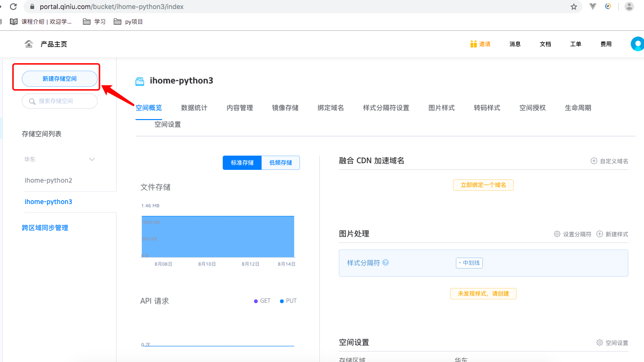644x362 pixels.
Task: Toggle the GET legend in API requests
Action: point(262,300)
